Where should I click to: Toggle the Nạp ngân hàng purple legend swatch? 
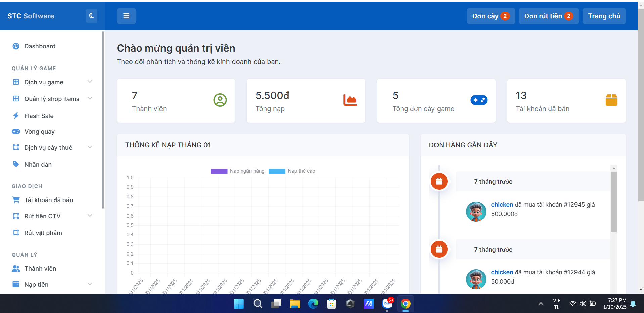coord(219,171)
